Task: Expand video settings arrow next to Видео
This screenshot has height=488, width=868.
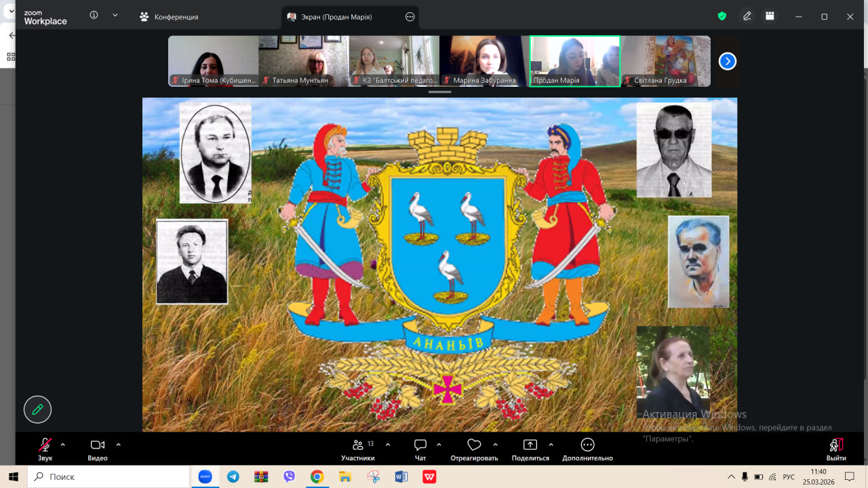Action: click(x=118, y=445)
